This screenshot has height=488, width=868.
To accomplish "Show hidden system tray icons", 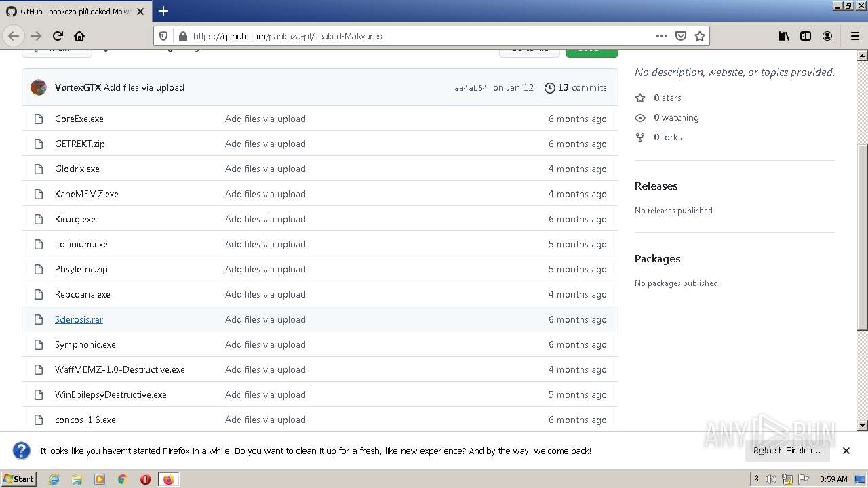I will [x=756, y=479].
